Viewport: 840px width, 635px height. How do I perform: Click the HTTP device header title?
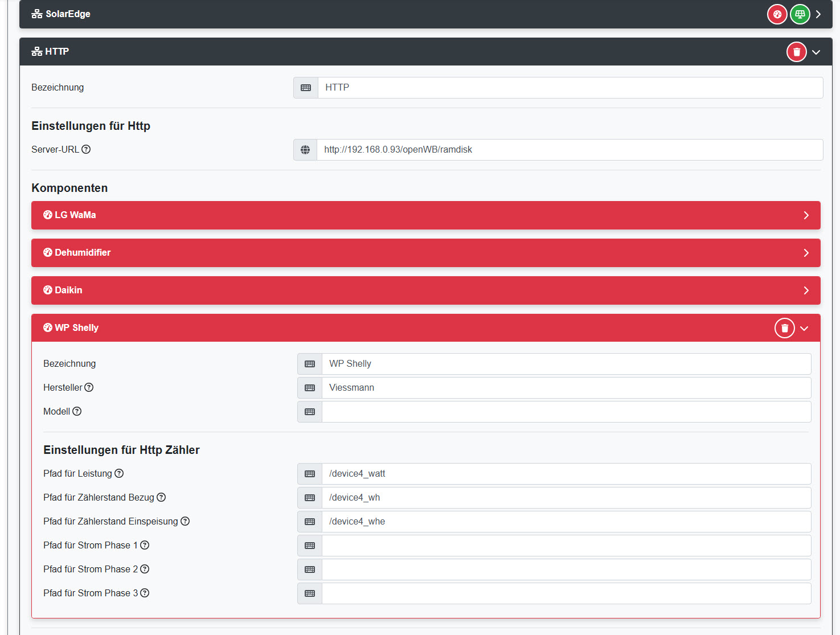tap(57, 52)
